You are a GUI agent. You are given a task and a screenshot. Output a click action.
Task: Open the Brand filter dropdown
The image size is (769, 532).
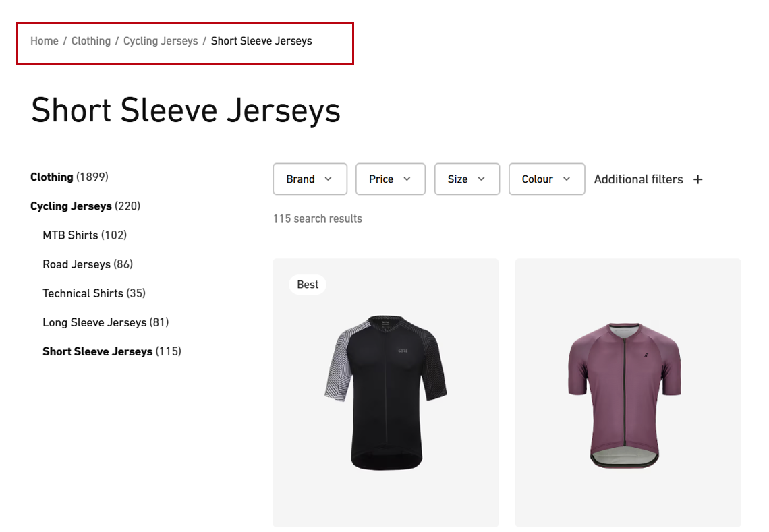(310, 179)
